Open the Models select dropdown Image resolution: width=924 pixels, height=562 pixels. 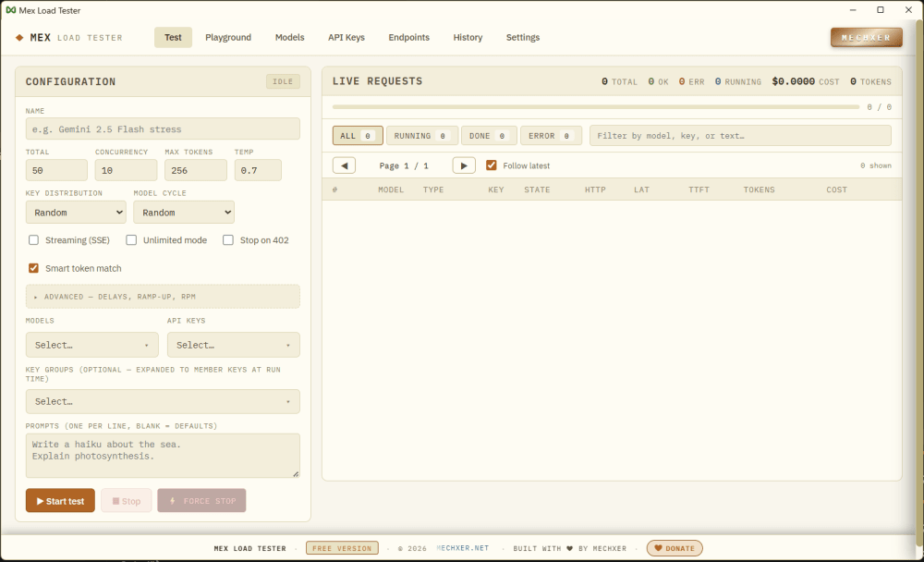91,345
